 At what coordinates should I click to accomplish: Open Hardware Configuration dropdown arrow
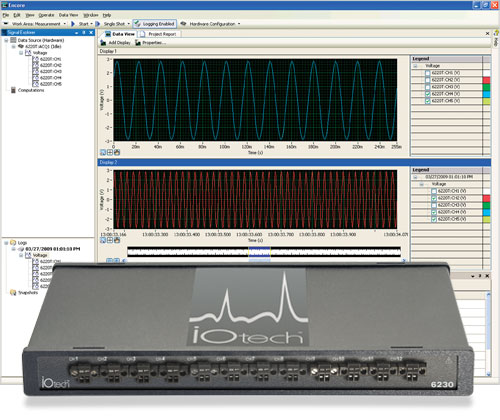tap(239, 24)
